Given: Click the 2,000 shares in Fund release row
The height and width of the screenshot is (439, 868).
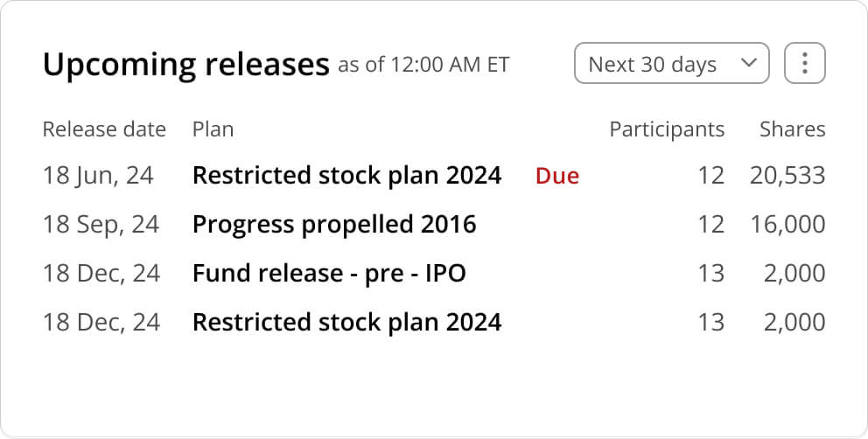Looking at the screenshot, I should pyautogui.click(x=794, y=274).
